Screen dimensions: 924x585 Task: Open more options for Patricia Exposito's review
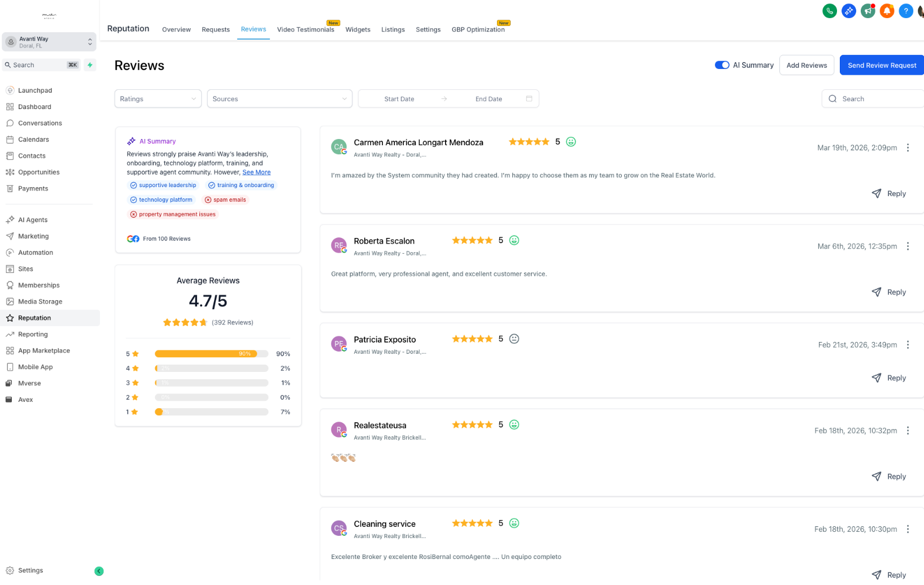coord(908,345)
